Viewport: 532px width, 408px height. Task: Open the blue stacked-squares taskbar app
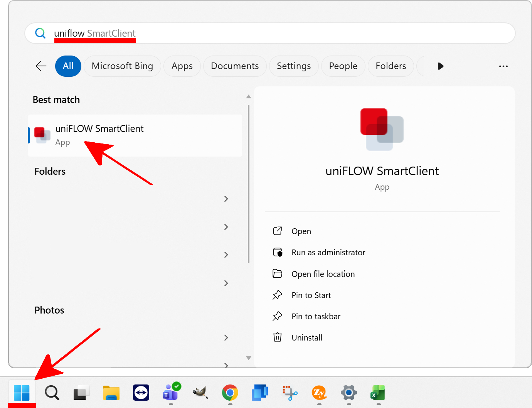[260, 393]
